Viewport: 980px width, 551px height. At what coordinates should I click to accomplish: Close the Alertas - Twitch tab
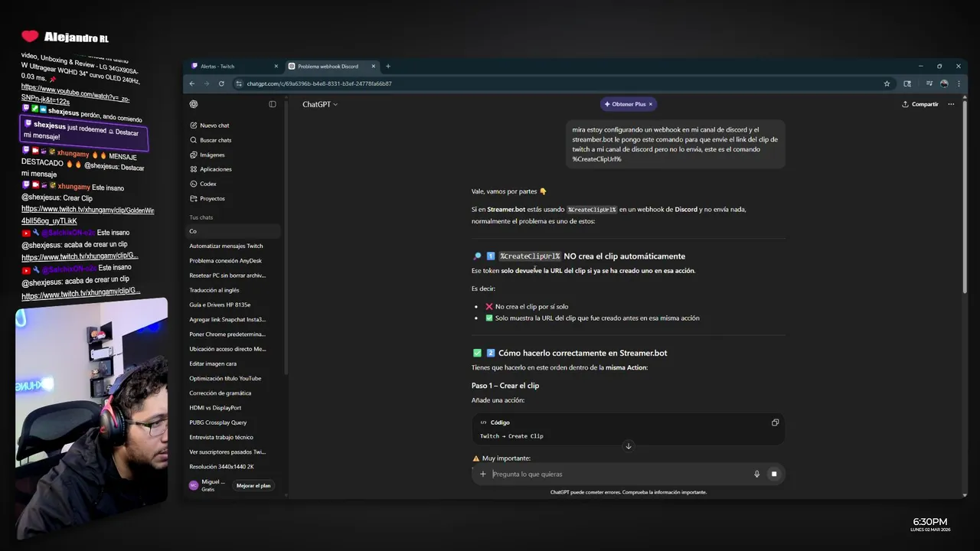pyautogui.click(x=276, y=67)
